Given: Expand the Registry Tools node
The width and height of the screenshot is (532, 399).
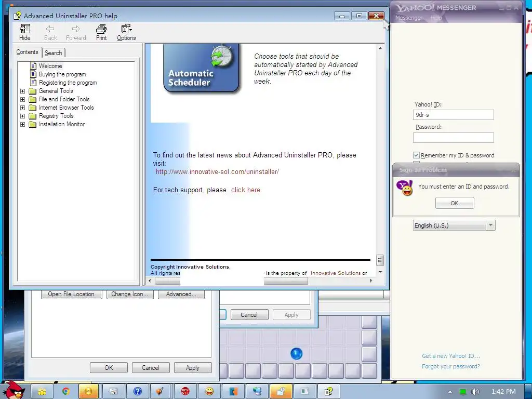Looking at the screenshot, I should click(x=22, y=116).
